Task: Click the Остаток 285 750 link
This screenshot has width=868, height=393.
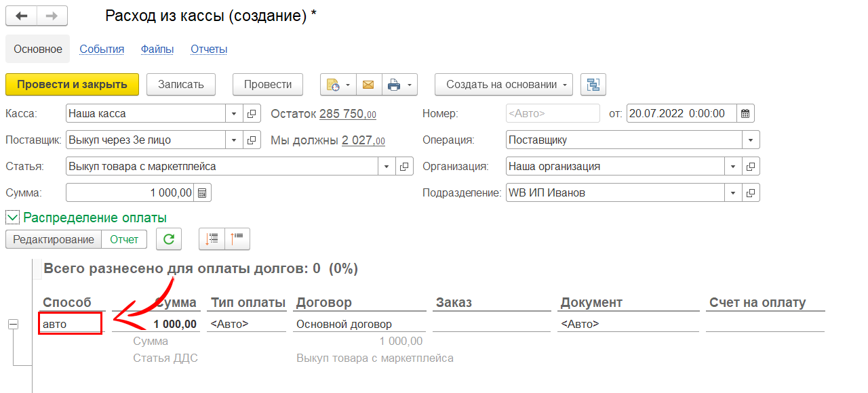Action: [347, 114]
